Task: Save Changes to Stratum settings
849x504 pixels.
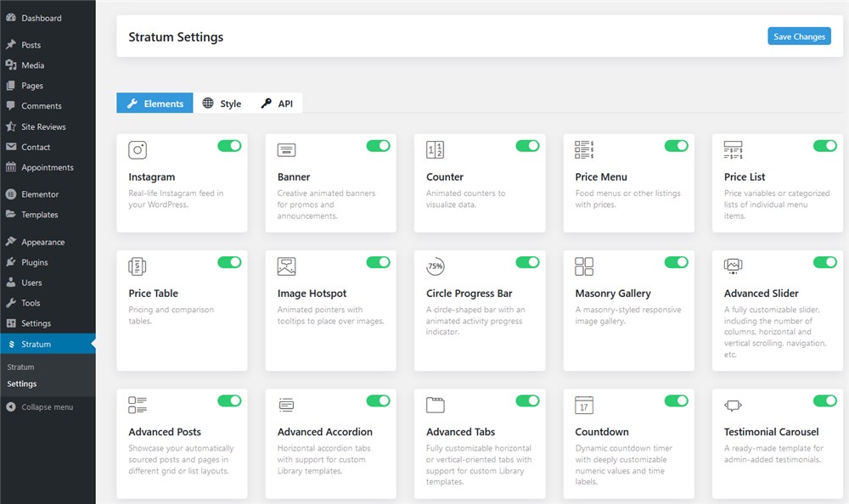Action: [799, 36]
